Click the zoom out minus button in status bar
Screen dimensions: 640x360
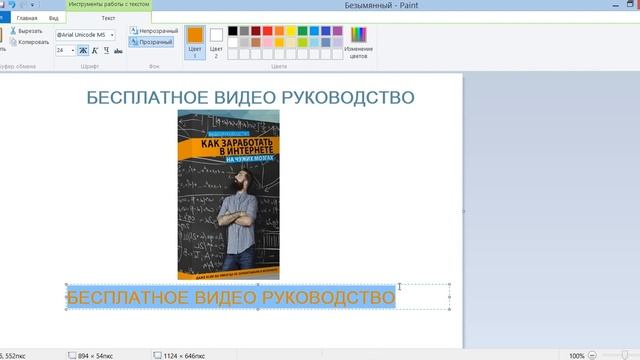point(592,356)
